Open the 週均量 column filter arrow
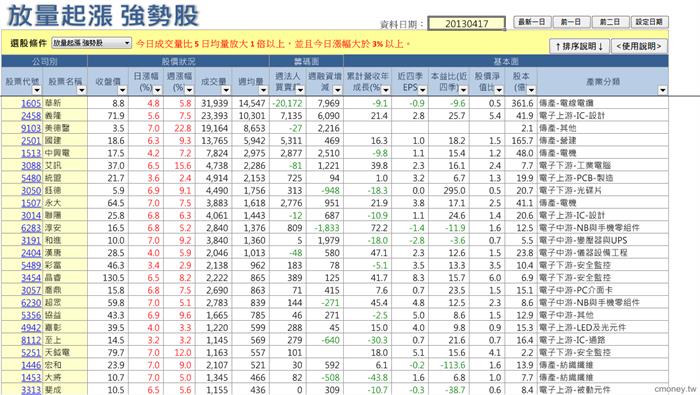This screenshot has width=700, height=395. tap(263, 90)
